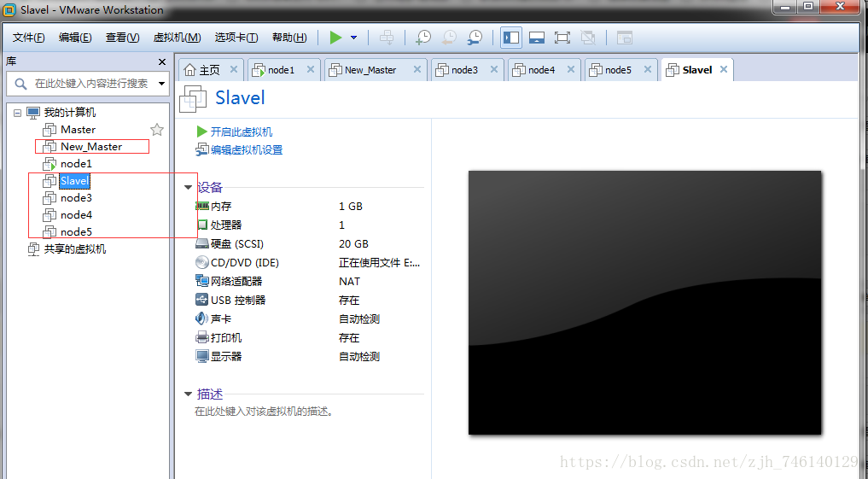Click 开启此虚拟机 to power on VM
The width and height of the screenshot is (868, 479).
coord(242,131)
